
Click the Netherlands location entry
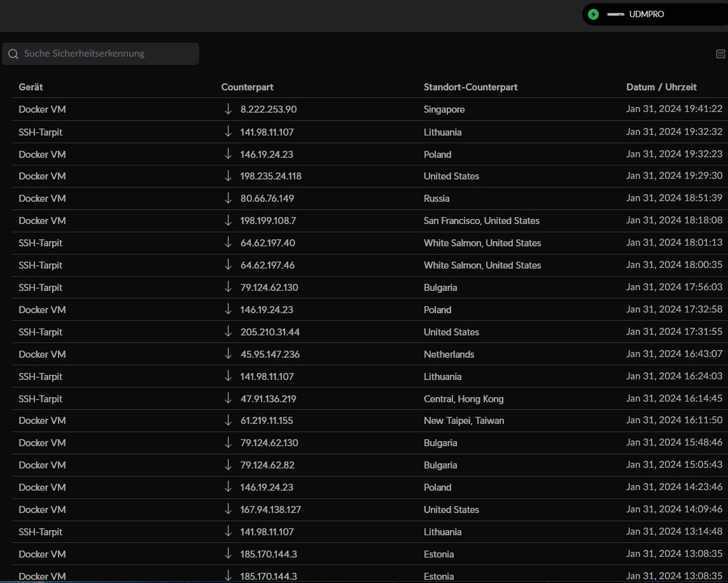449,355
